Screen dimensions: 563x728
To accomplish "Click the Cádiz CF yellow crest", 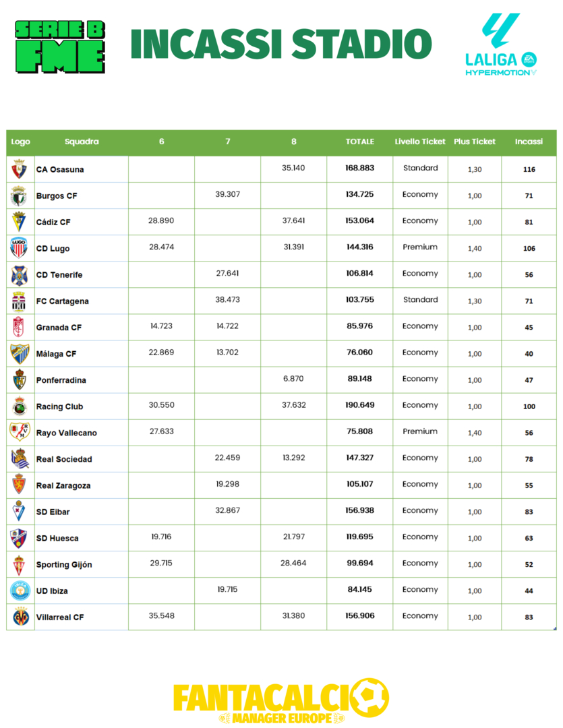I will coord(19,222).
